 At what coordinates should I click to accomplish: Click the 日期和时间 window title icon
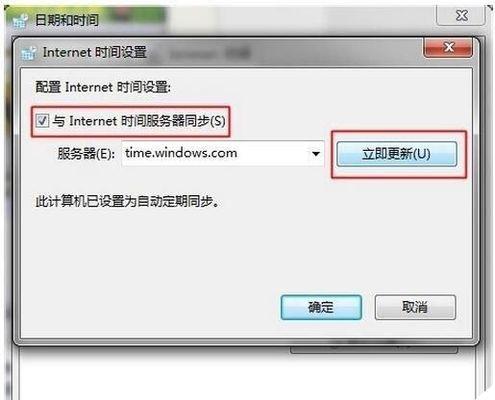(19, 21)
